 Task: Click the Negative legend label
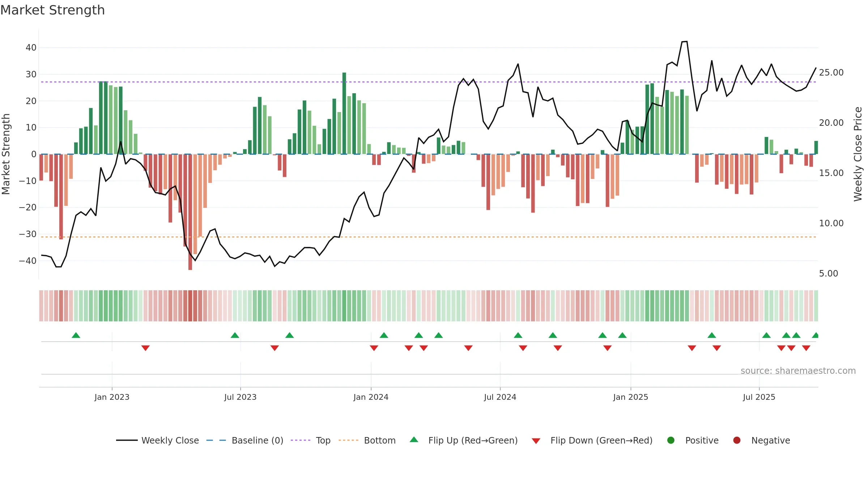tap(771, 440)
